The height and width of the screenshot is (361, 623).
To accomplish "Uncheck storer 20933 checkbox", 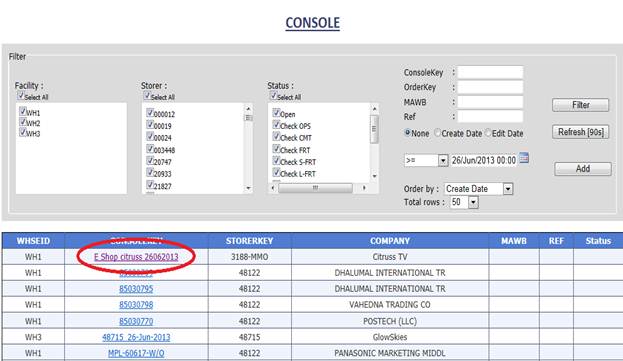I will pyautogui.click(x=150, y=173).
